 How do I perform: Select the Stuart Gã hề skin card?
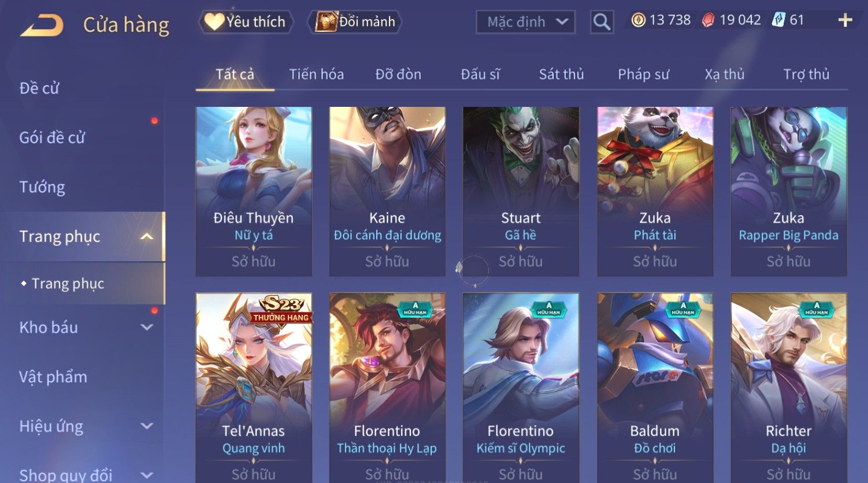pos(521,191)
